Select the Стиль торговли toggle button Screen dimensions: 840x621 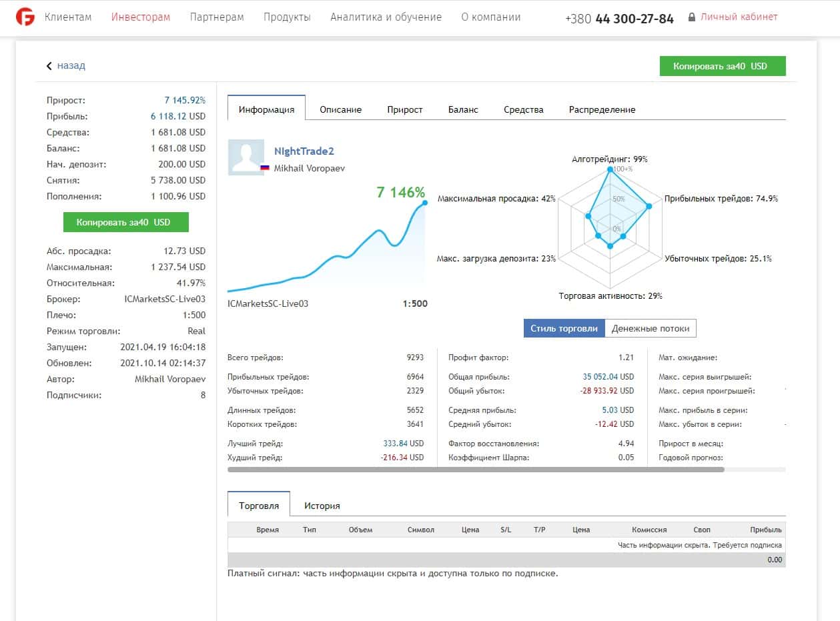(564, 328)
